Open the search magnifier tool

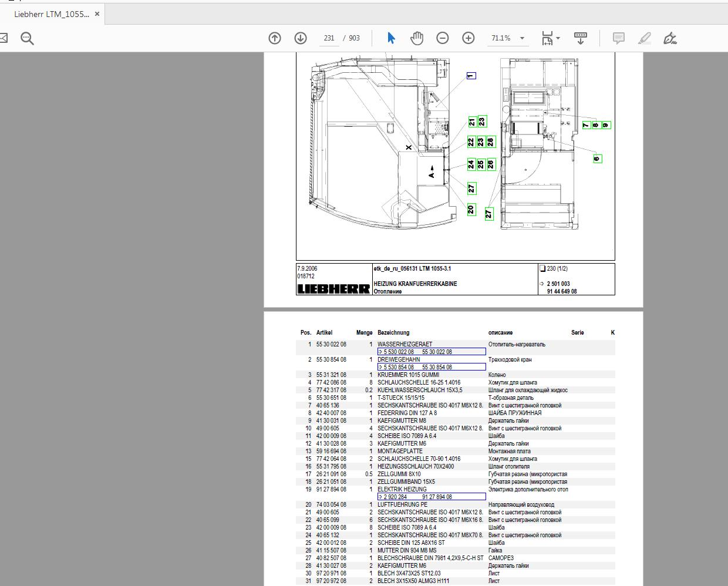(x=26, y=38)
